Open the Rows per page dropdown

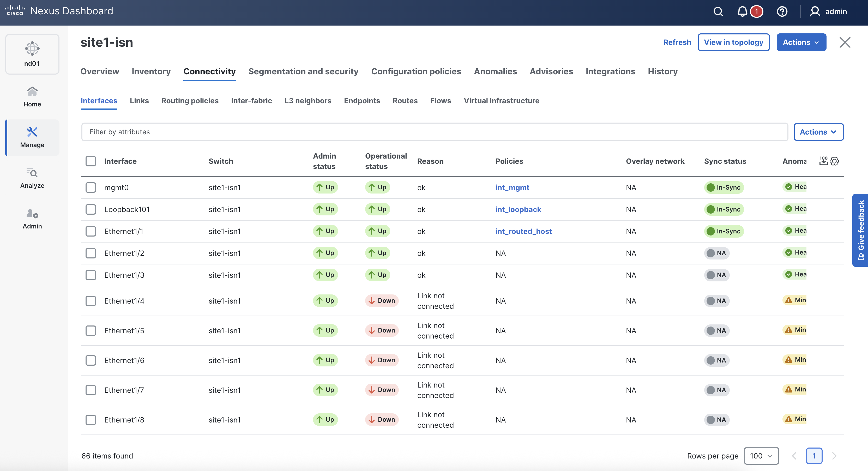coord(761,456)
